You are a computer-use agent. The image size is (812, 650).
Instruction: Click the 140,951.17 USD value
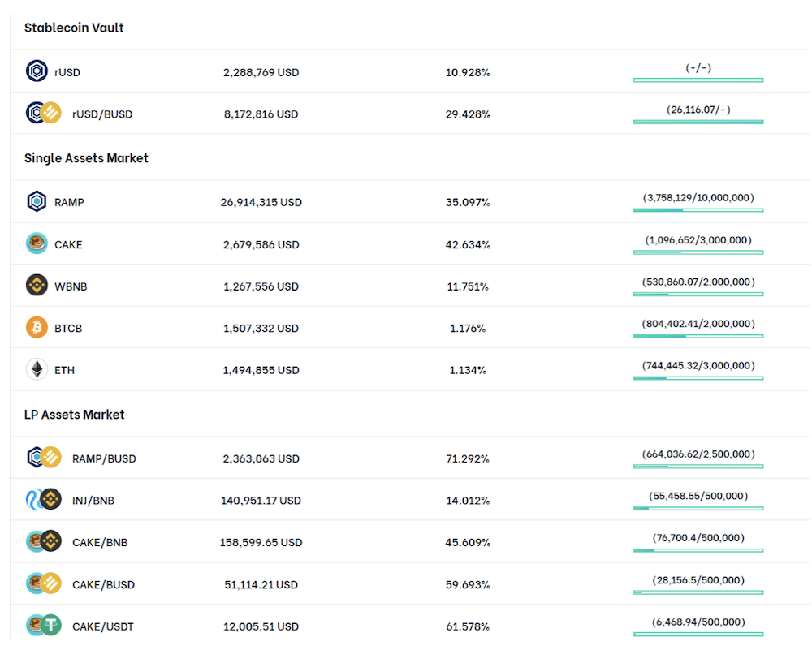coord(261,501)
